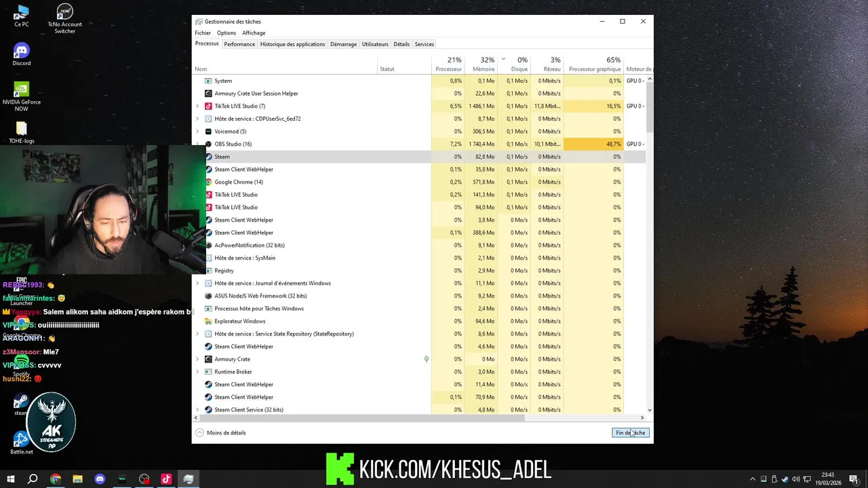868x488 pixels.
Task: Click the volume icon in system tray
Action: (x=795, y=479)
